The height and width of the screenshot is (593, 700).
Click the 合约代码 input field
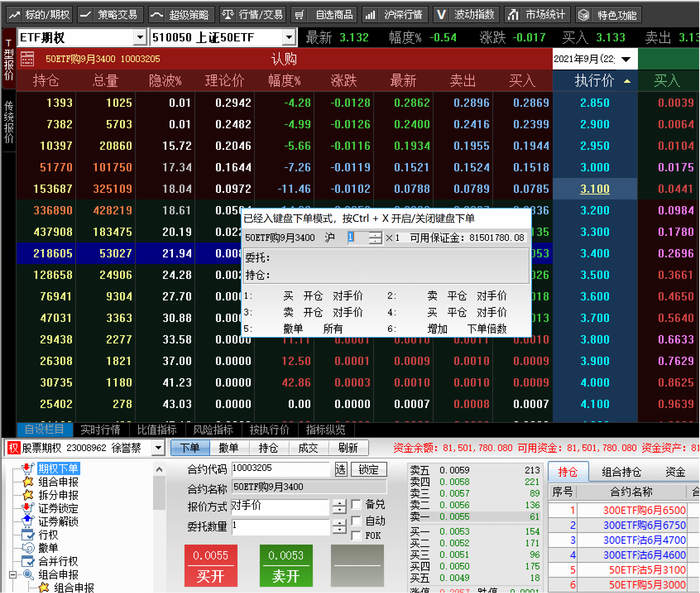(280, 468)
